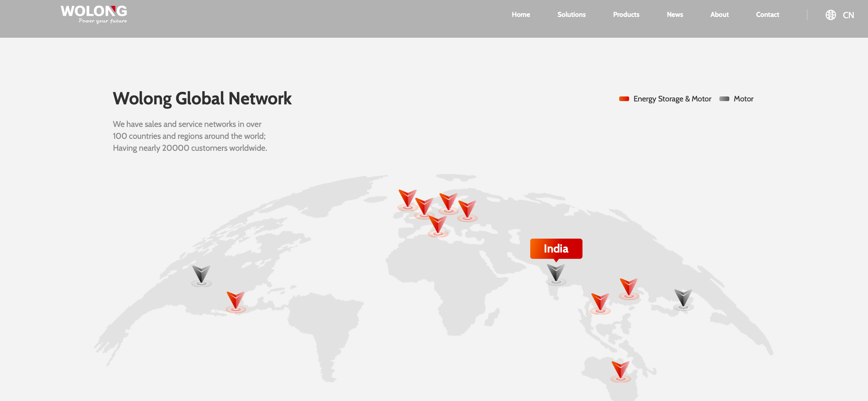Image resolution: width=868 pixels, height=401 pixels.
Task: Go to the Home page
Action: click(x=521, y=15)
